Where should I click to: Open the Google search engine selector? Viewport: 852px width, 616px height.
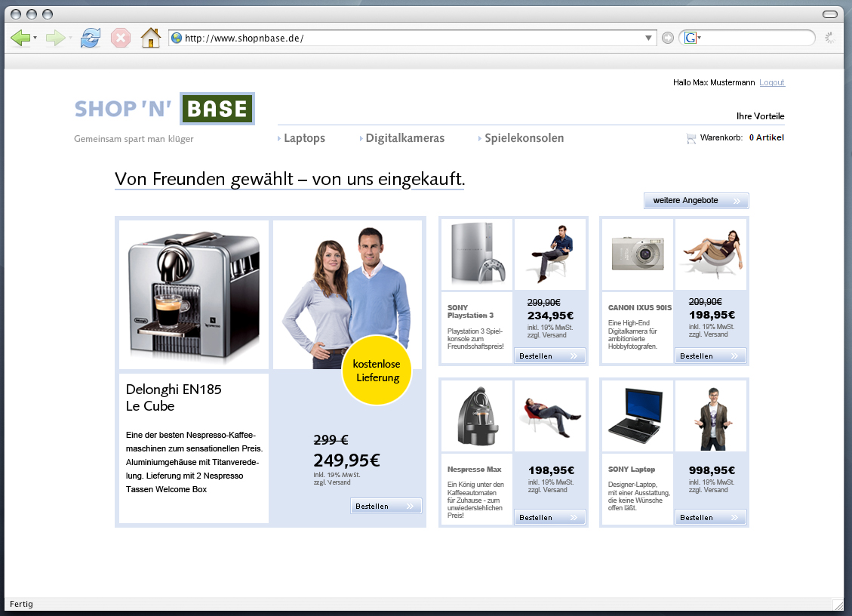point(692,38)
